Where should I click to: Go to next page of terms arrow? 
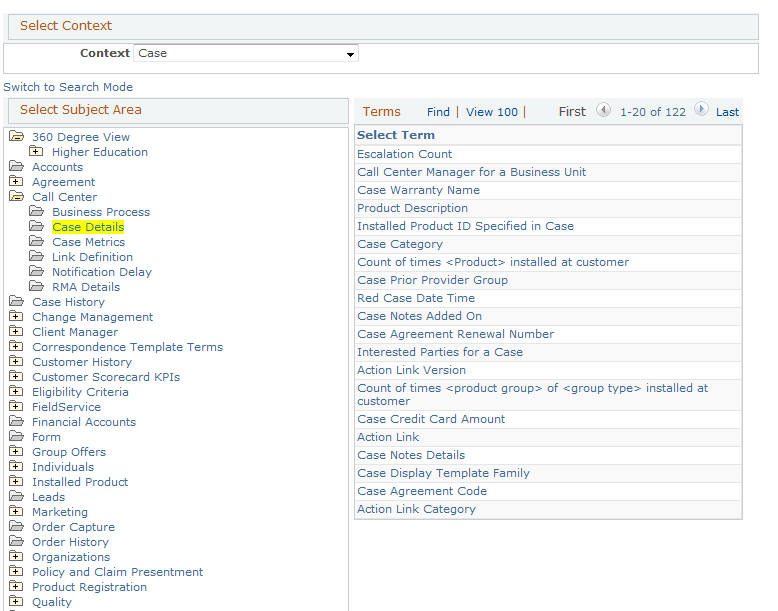pos(701,109)
